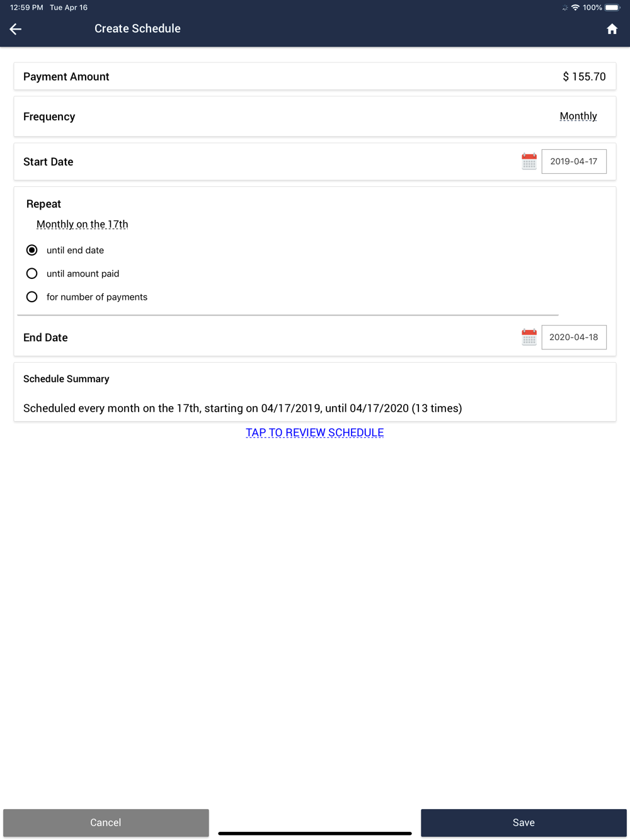Image resolution: width=630 pixels, height=840 pixels.
Task: Open Monthly on the 17th repeat selector
Action: click(82, 224)
